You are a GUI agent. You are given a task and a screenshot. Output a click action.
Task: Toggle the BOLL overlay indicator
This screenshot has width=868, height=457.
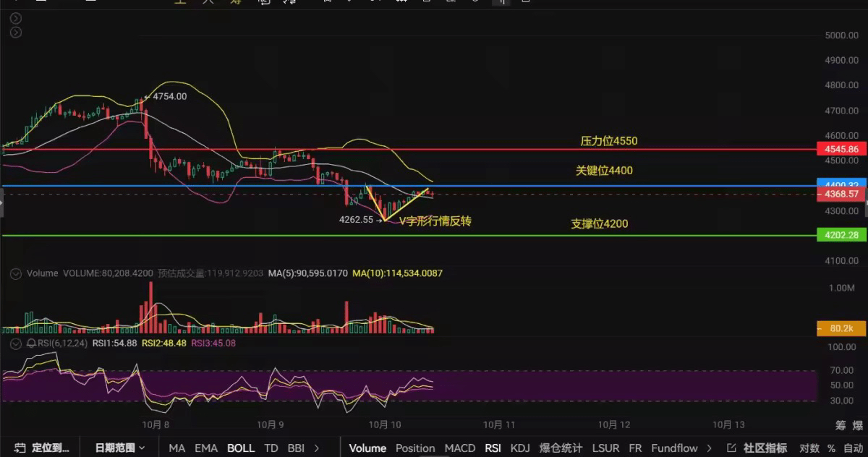click(x=241, y=448)
